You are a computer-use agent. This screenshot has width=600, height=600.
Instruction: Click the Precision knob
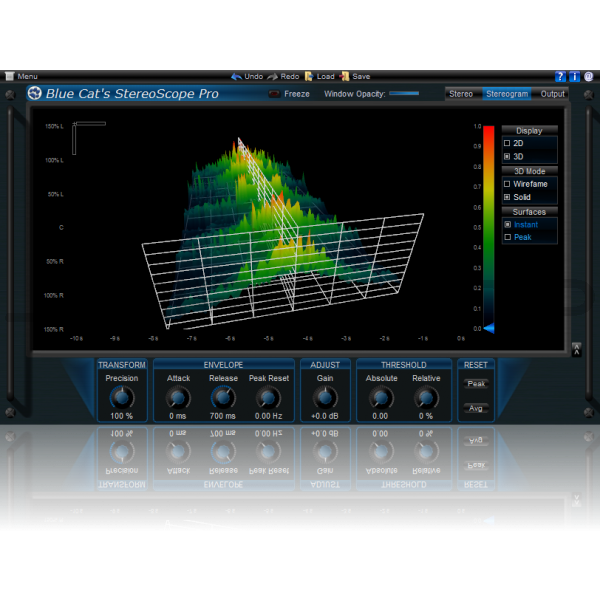121,397
